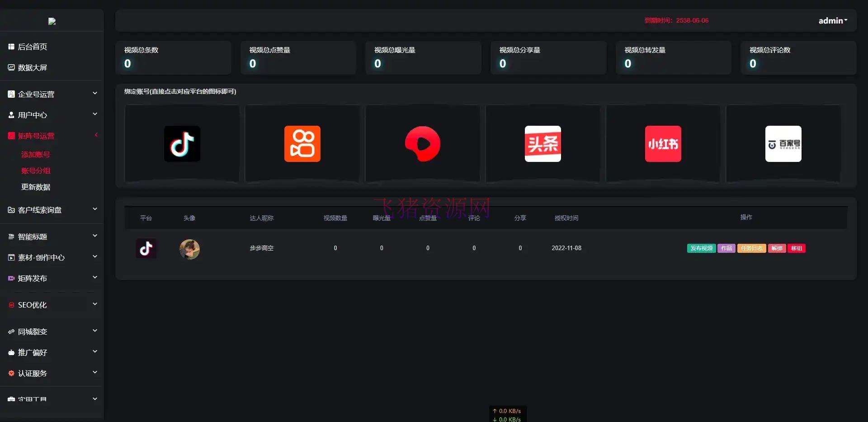The width and height of the screenshot is (868, 422).
Task: Click the avatar of 步步高空
Action: pyautogui.click(x=189, y=249)
